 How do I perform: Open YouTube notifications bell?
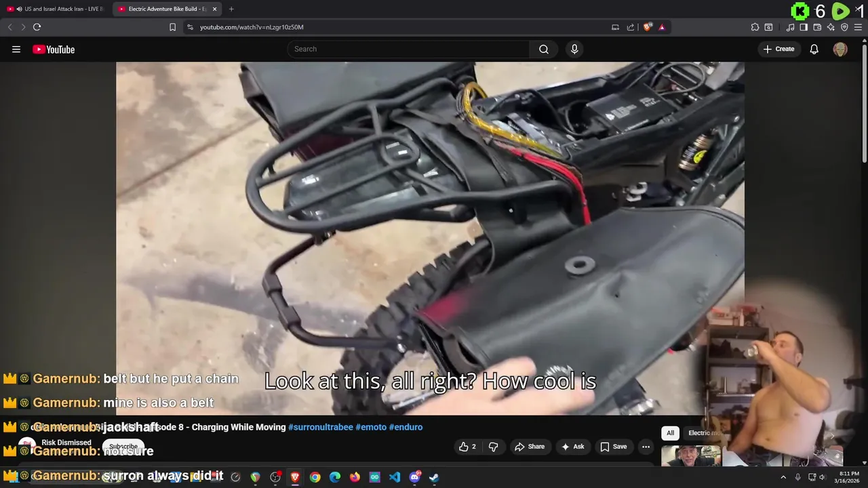814,49
